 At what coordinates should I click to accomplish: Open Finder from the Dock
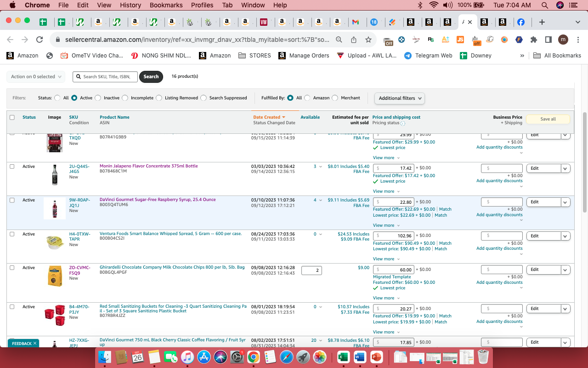[x=105, y=357]
